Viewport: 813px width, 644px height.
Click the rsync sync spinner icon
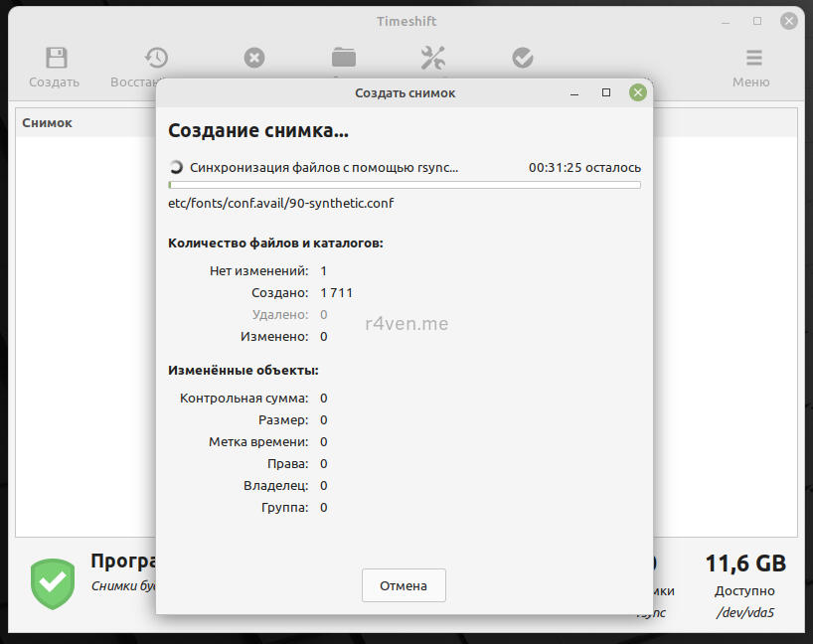[176, 168]
